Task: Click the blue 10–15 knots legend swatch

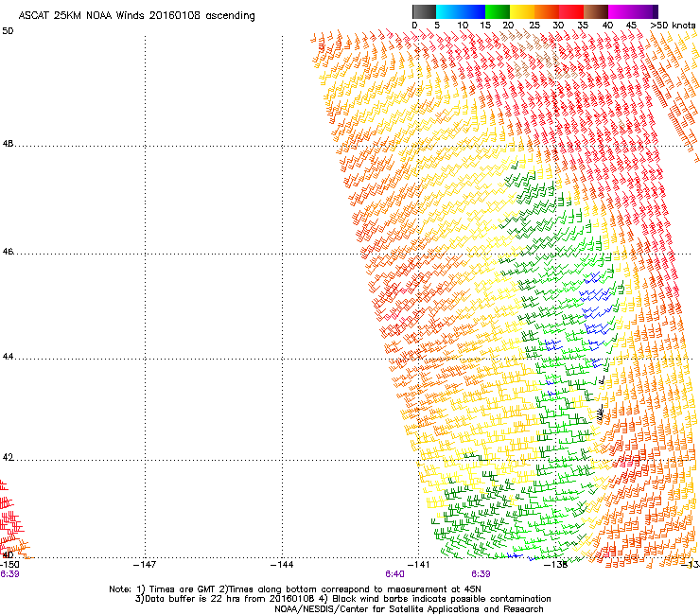Action: point(473,11)
